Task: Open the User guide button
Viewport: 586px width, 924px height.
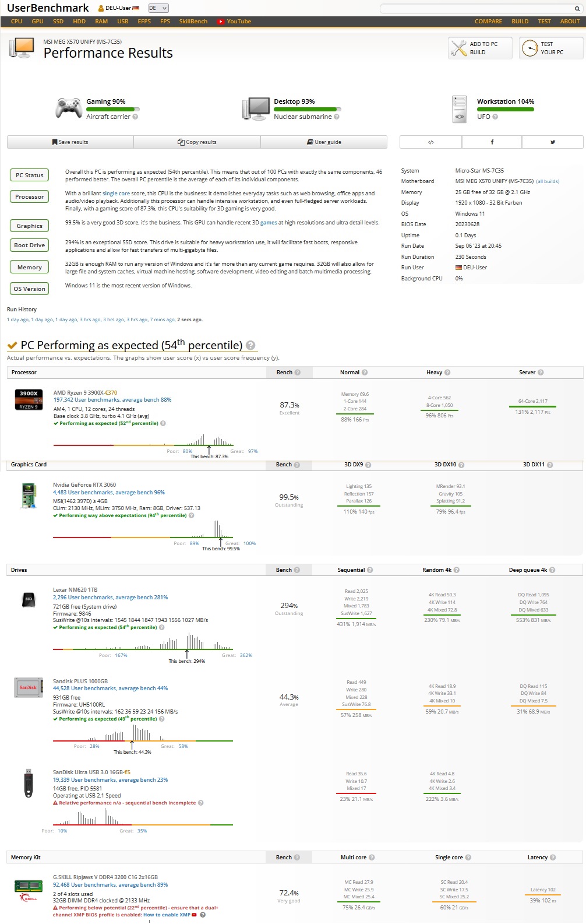Action: [324, 142]
